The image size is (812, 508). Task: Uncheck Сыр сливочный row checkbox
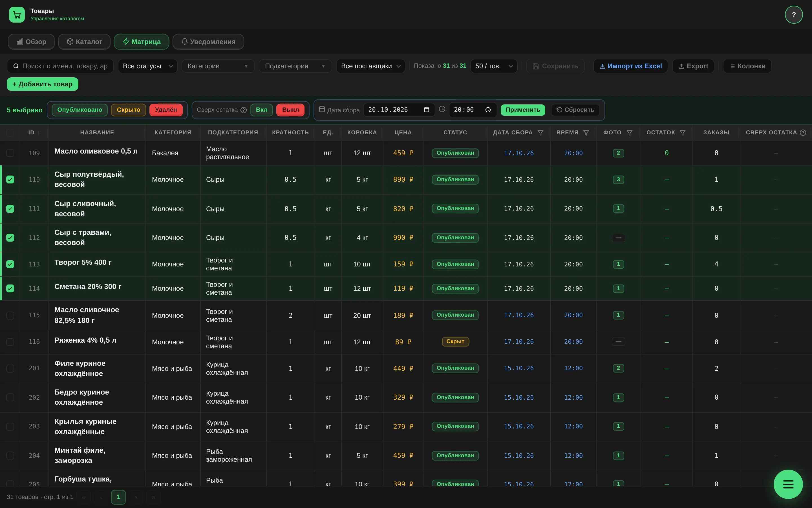(x=10, y=209)
